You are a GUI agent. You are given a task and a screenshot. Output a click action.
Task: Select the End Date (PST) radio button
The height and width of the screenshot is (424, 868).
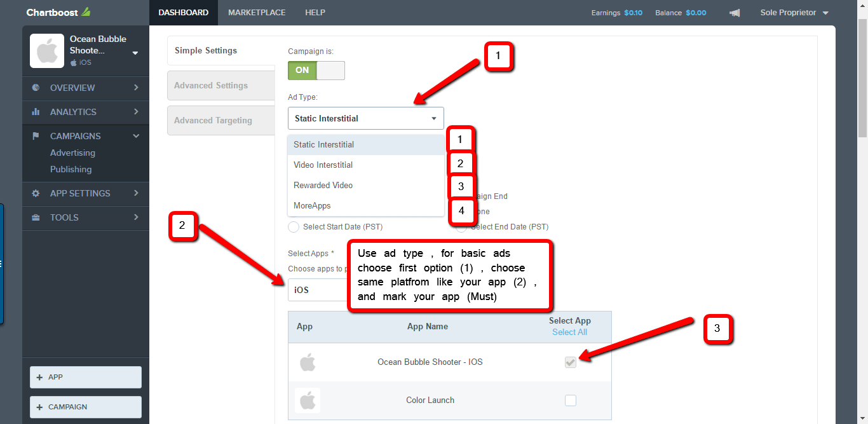[x=461, y=227]
